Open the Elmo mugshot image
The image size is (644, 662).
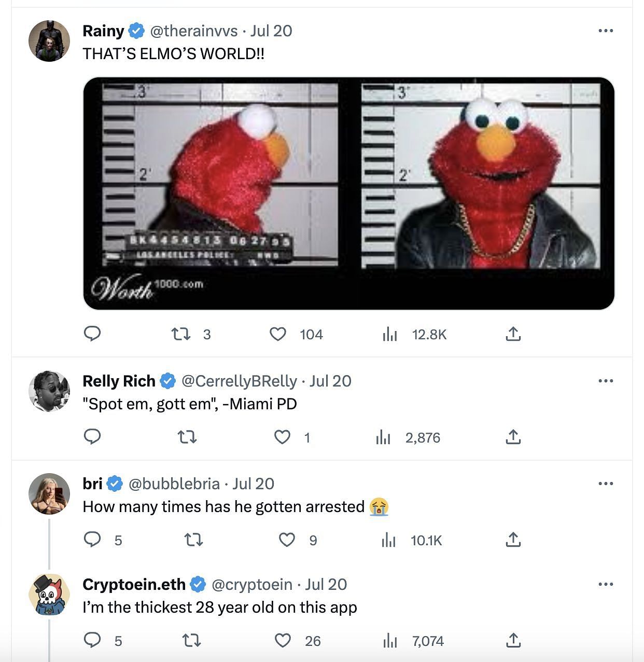coord(349,194)
